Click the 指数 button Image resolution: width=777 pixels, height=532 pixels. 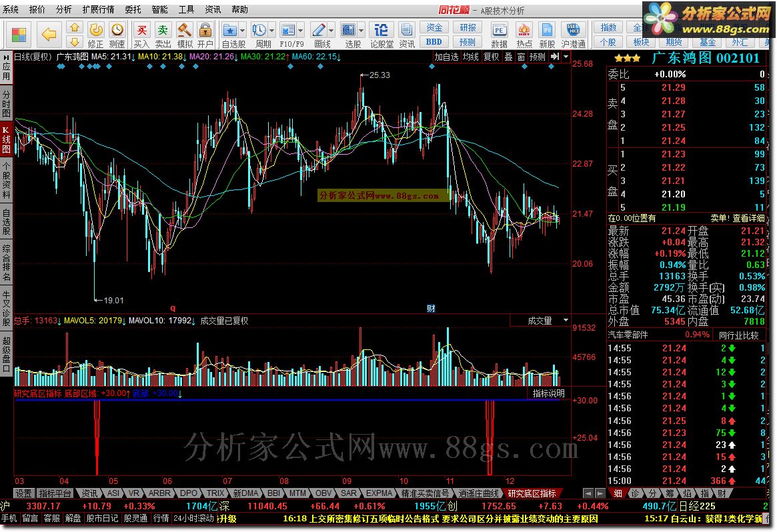(608, 28)
